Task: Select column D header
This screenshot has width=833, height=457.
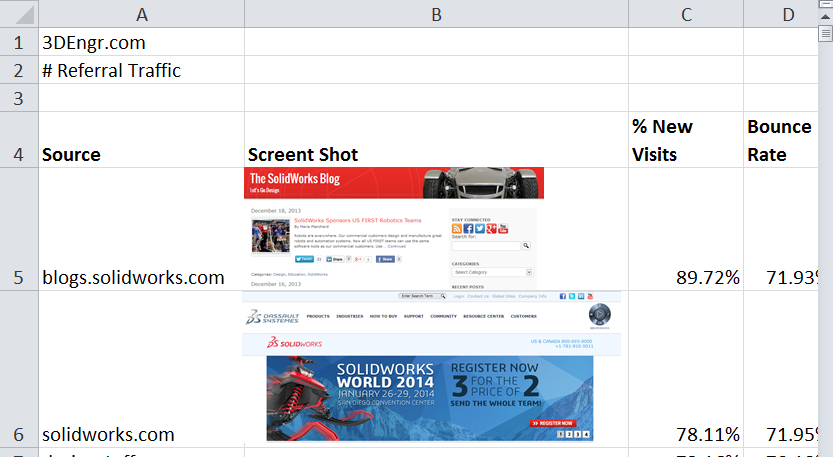Action: tap(780, 14)
